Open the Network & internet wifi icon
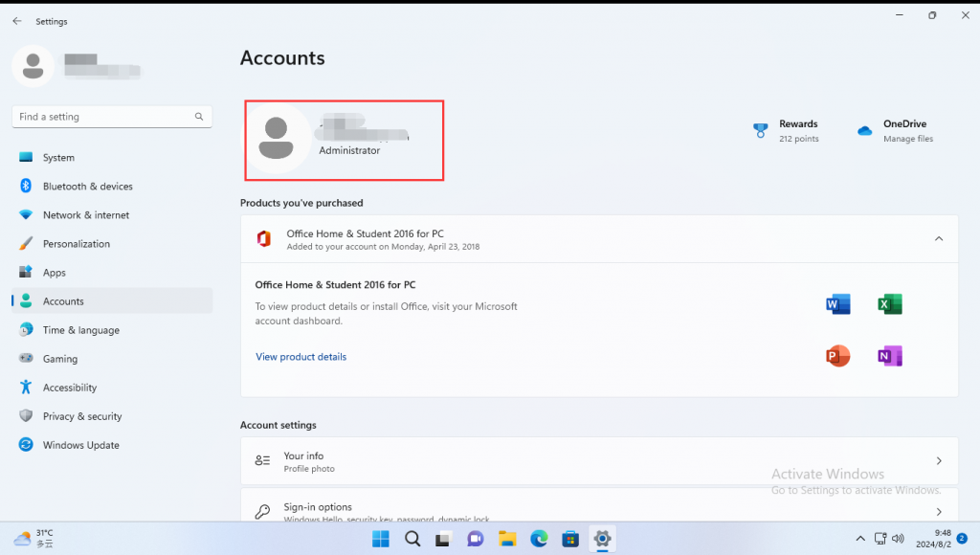The height and width of the screenshot is (555, 980). [x=26, y=214]
